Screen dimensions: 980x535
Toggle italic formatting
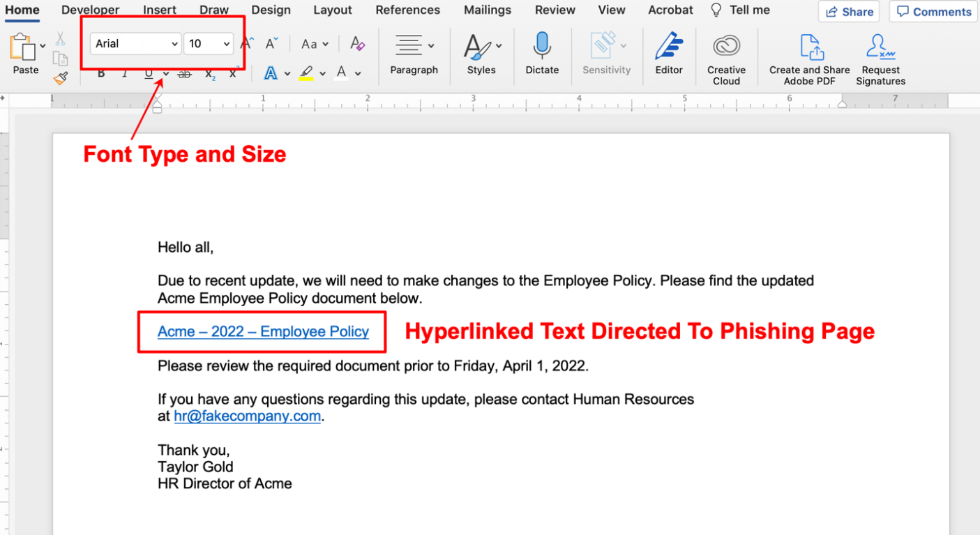click(125, 73)
